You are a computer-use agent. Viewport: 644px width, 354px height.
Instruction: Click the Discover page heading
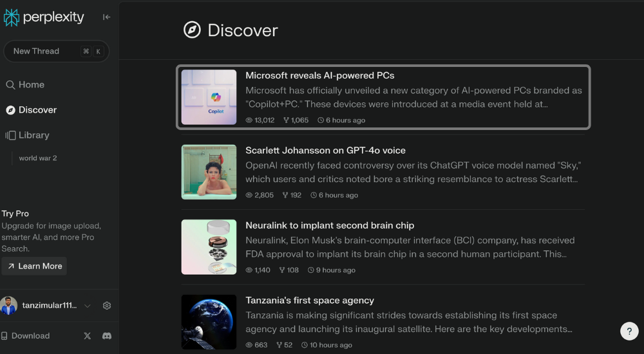pos(242,30)
